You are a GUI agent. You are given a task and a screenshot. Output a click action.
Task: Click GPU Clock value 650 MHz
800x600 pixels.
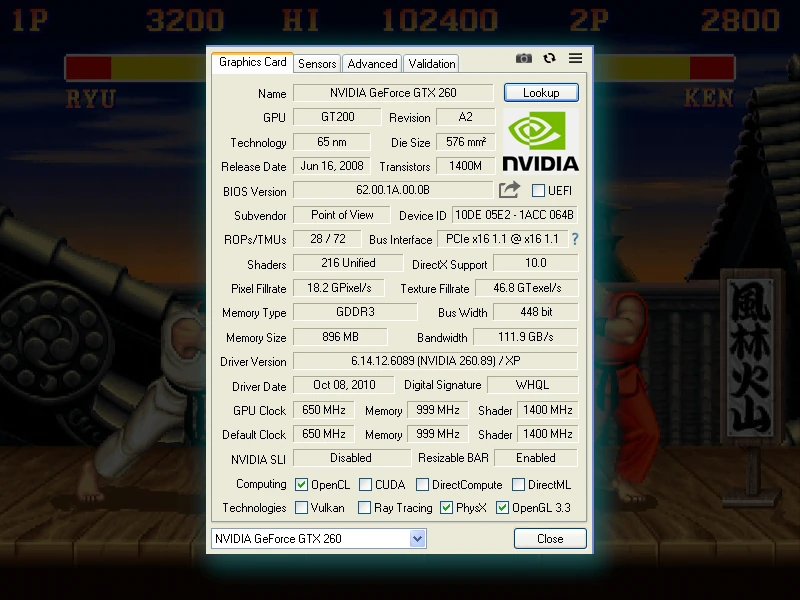(323, 410)
